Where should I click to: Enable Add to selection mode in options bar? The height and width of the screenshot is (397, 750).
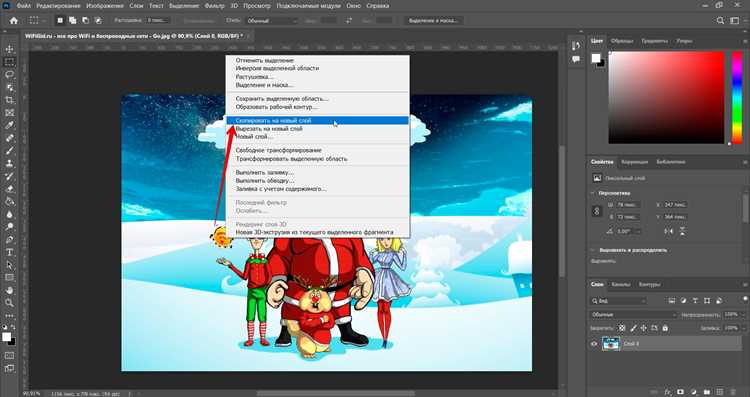coord(73,21)
